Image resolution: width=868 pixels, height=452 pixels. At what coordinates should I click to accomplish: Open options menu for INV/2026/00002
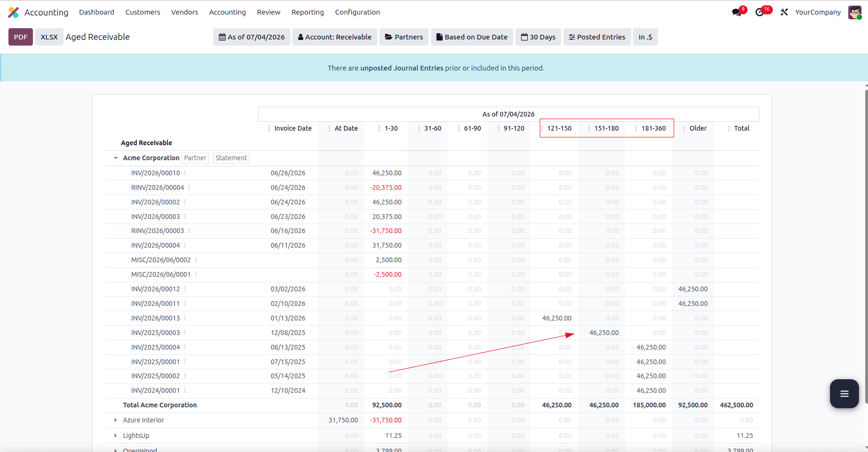(x=185, y=202)
